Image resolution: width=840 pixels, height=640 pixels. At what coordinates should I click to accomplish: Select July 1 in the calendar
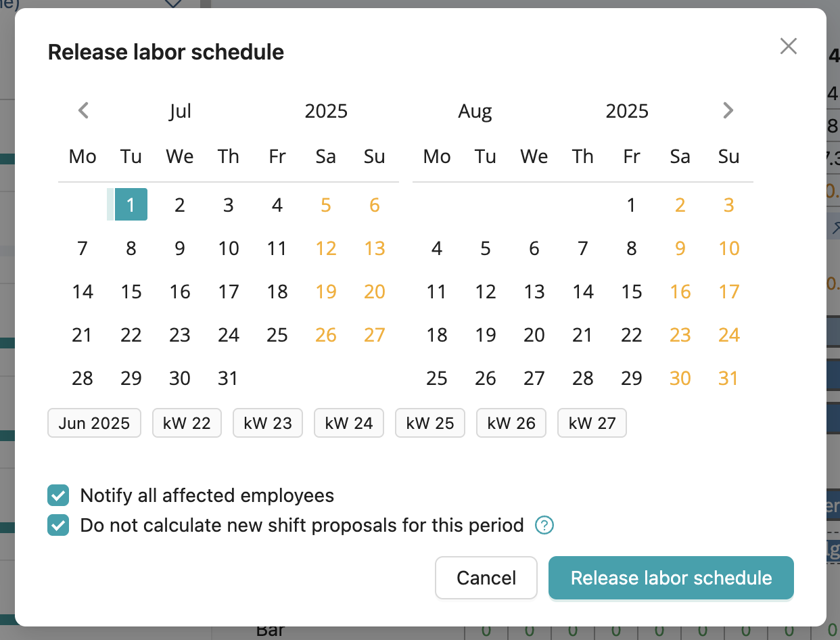point(131,204)
